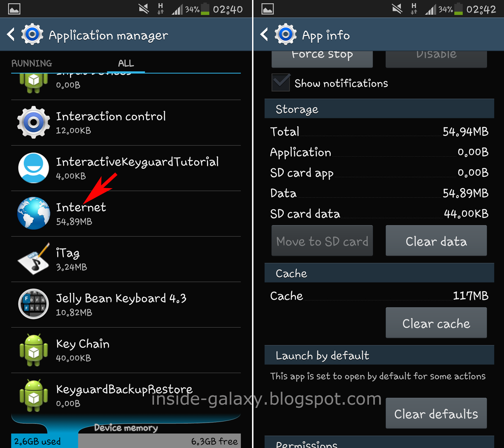
Task: Go back from App info via arrow
Action: (264, 34)
